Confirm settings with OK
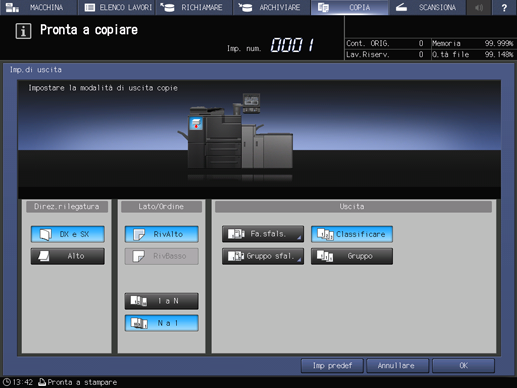The width and height of the screenshot is (517, 388). coord(463,366)
